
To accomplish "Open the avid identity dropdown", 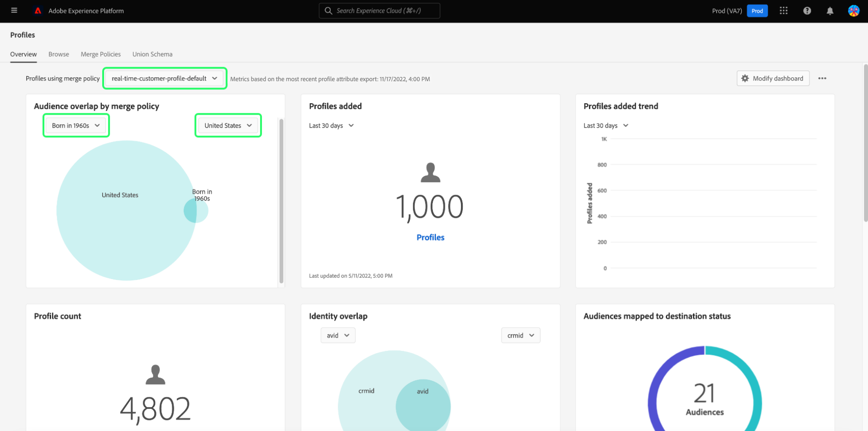I will point(338,335).
